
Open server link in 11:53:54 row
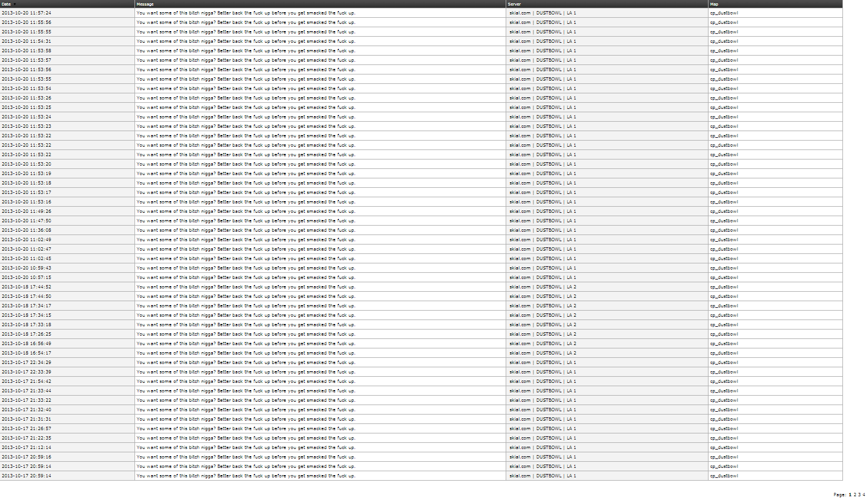542,88
